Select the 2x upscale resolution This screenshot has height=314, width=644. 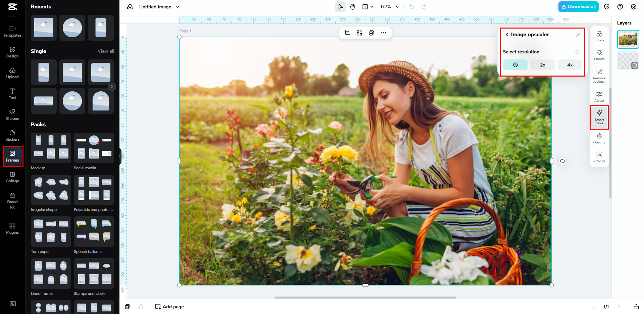pyautogui.click(x=542, y=64)
